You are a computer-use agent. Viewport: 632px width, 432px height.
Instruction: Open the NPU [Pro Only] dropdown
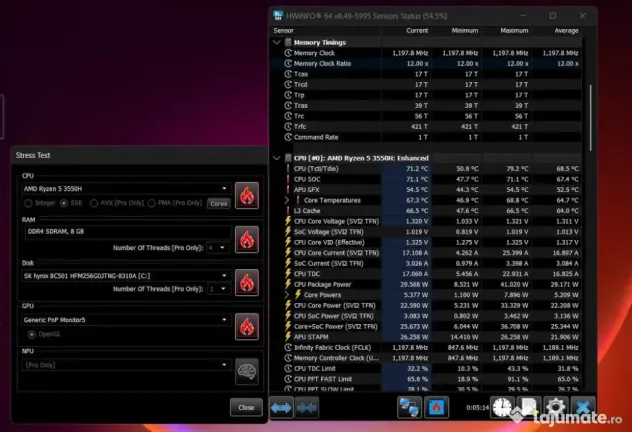[126, 365]
